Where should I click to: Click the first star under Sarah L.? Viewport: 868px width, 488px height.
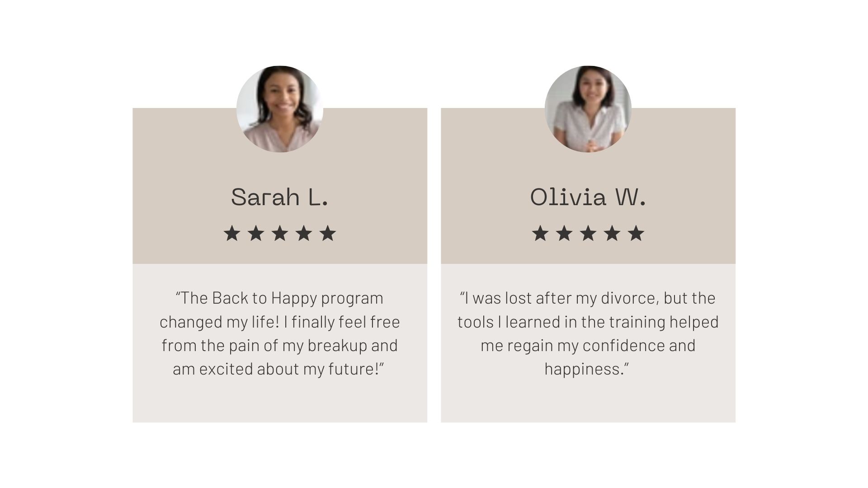click(232, 234)
